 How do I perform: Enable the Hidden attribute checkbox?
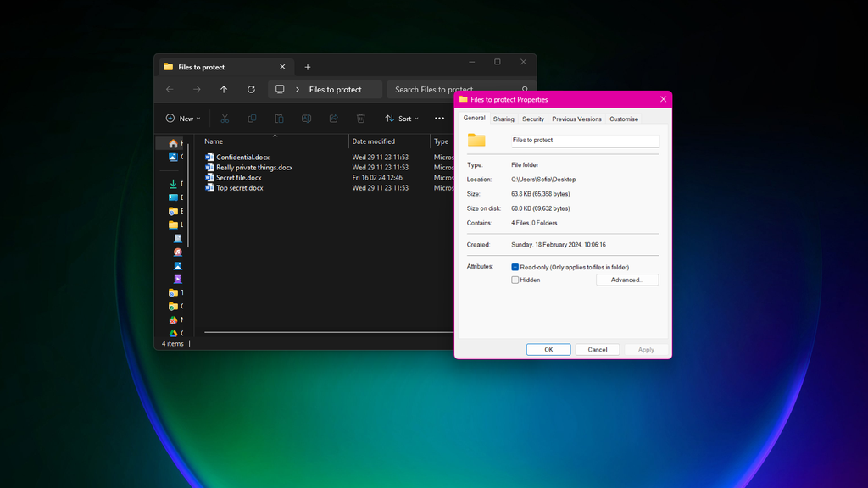tap(515, 280)
